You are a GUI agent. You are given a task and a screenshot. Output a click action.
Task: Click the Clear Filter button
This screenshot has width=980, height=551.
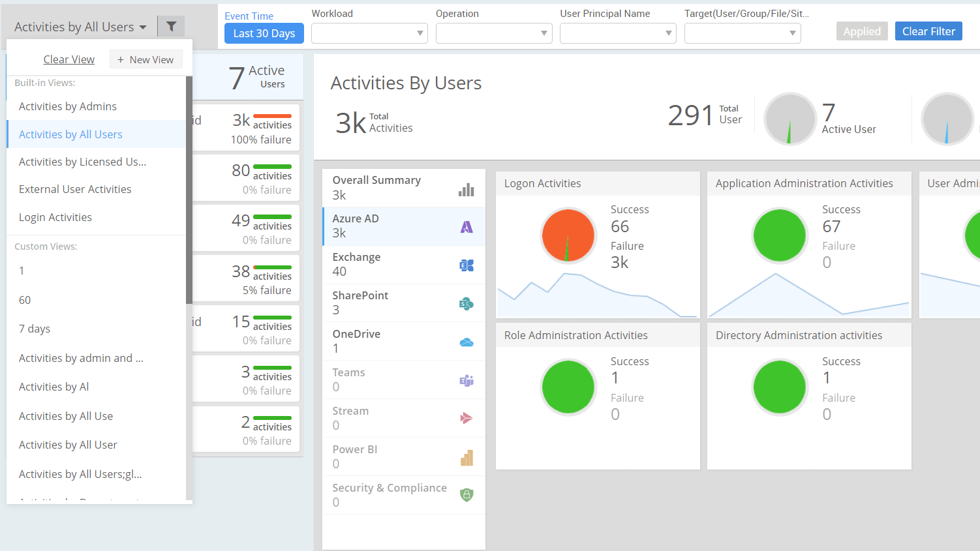928,31
